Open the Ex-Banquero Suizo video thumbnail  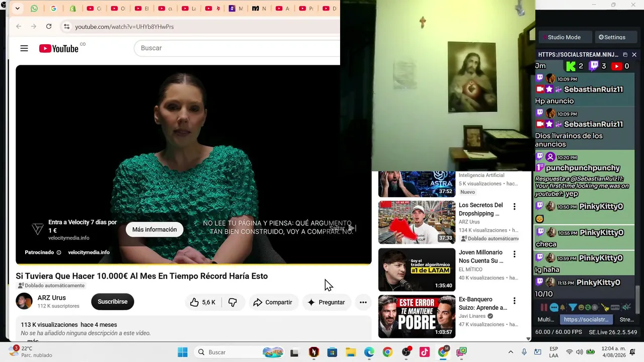point(417,317)
